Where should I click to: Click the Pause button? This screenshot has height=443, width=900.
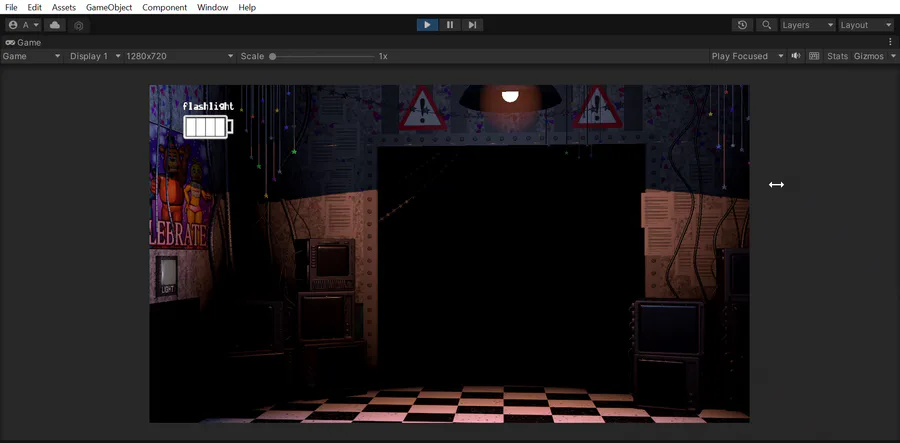pyautogui.click(x=450, y=25)
